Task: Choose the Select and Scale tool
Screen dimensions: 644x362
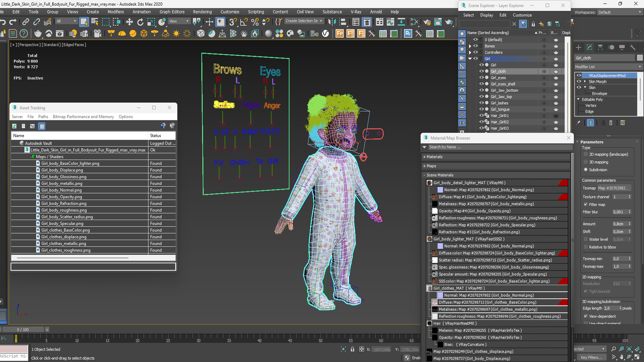Action: click(x=151, y=22)
